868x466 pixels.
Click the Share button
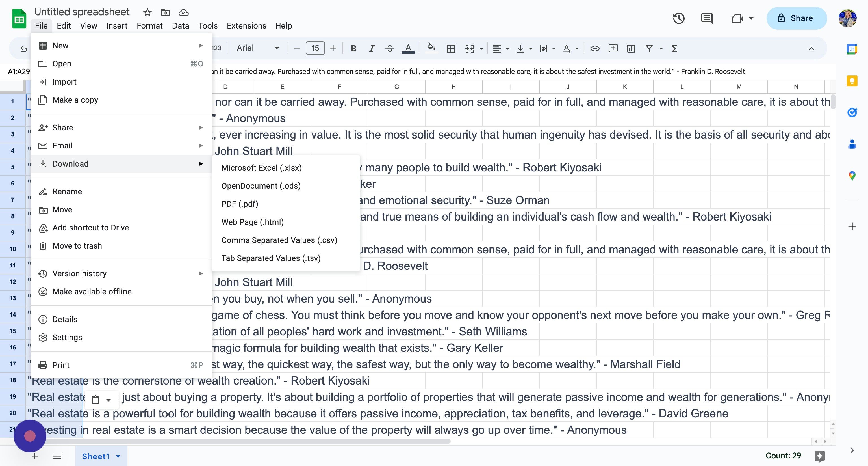coord(797,18)
